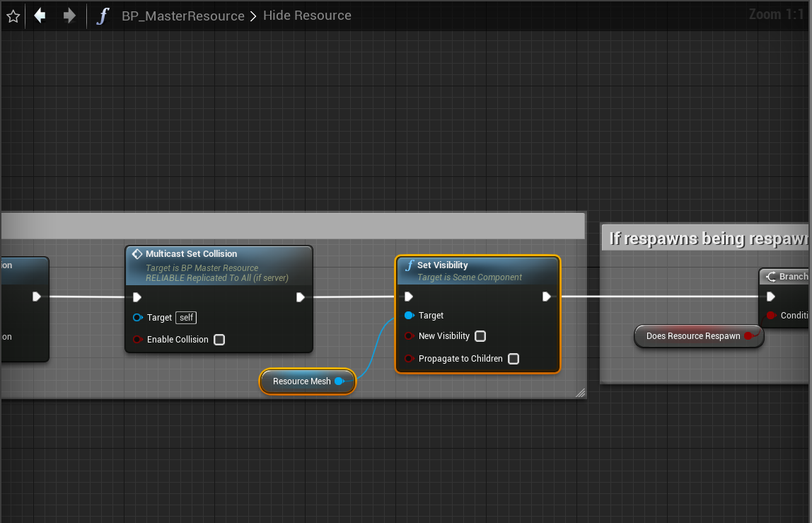Click the Set Visibility Target pin
This screenshot has height=523, width=812.
tap(409, 316)
